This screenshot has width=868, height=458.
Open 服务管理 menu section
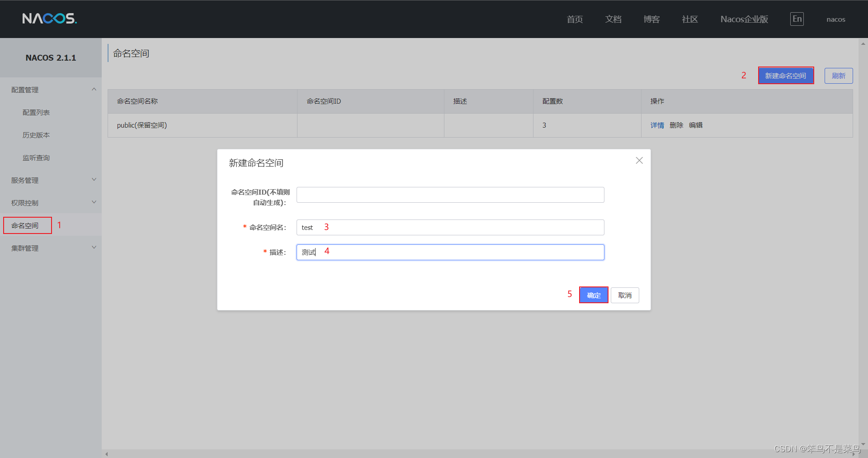tap(25, 180)
